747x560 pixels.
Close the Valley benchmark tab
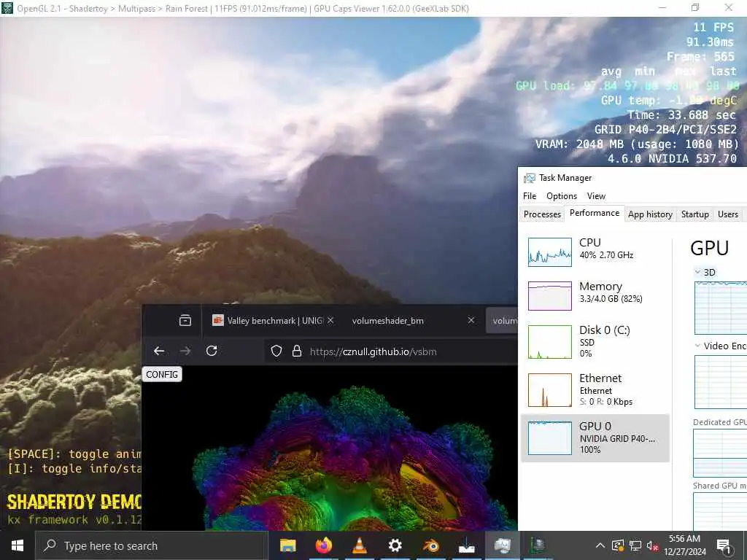tap(330, 321)
